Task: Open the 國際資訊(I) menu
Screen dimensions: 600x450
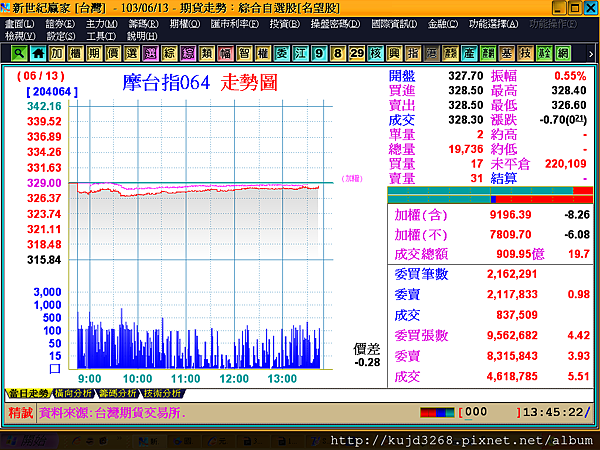Action: click(x=394, y=24)
